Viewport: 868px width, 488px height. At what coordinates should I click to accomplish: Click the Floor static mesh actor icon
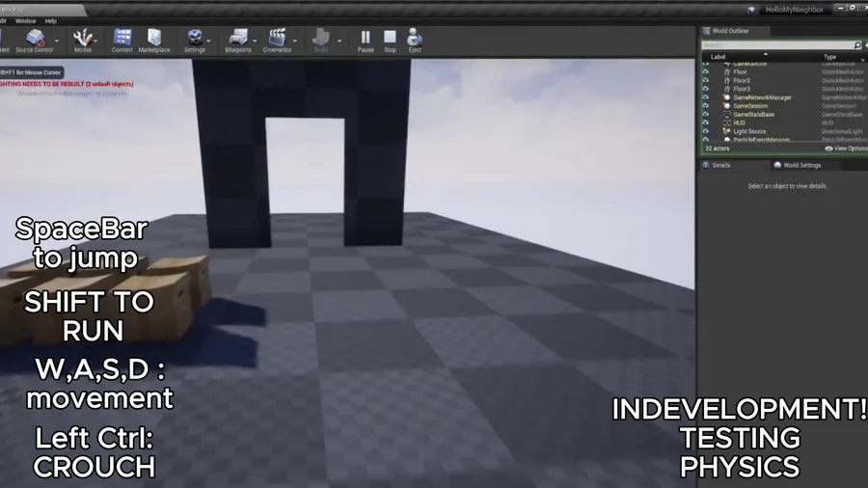pyautogui.click(x=727, y=72)
